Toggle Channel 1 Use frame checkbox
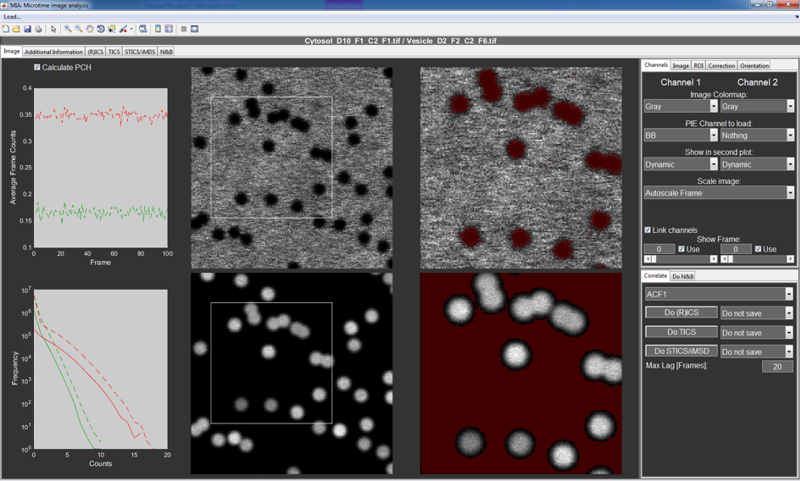Screen dimensions: 800x481 click(x=682, y=249)
